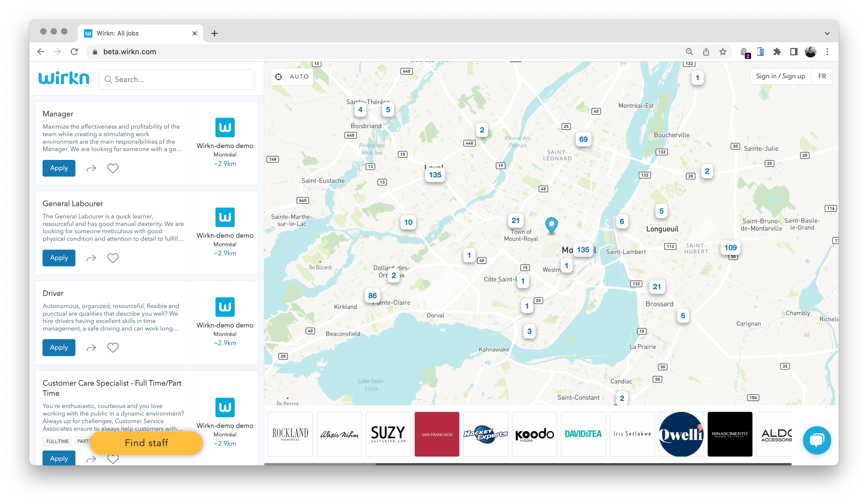This screenshot has width=868, height=504.
Task: Favorite the Manager job with the heart
Action: 113,168
